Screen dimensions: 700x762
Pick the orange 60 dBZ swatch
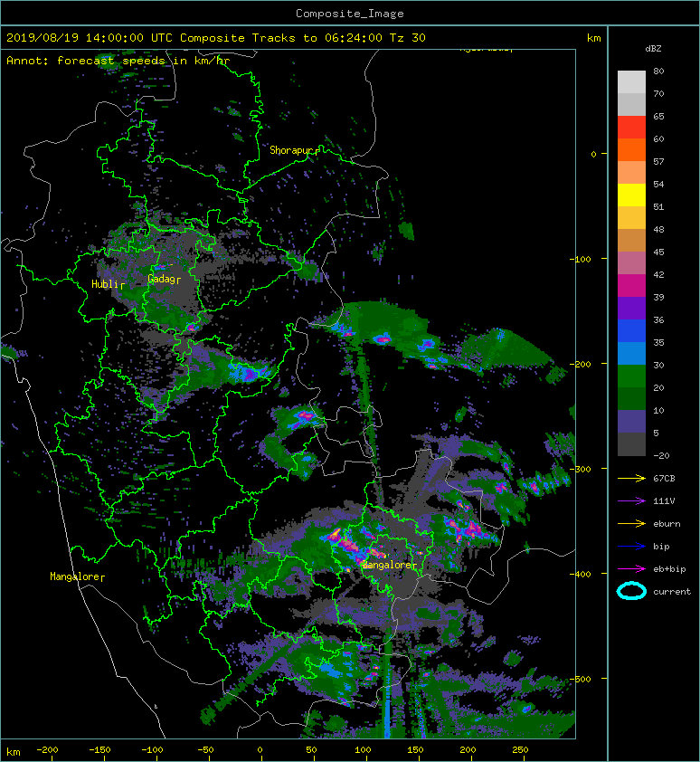(631, 149)
